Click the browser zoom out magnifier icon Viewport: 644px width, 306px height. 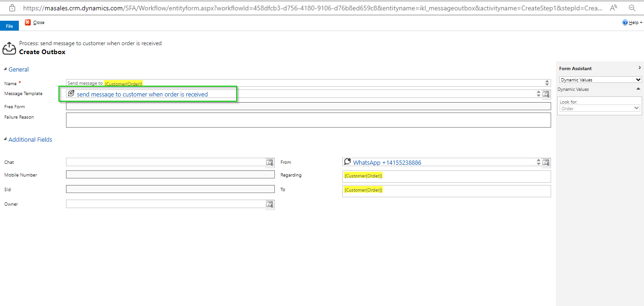[x=632, y=8]
